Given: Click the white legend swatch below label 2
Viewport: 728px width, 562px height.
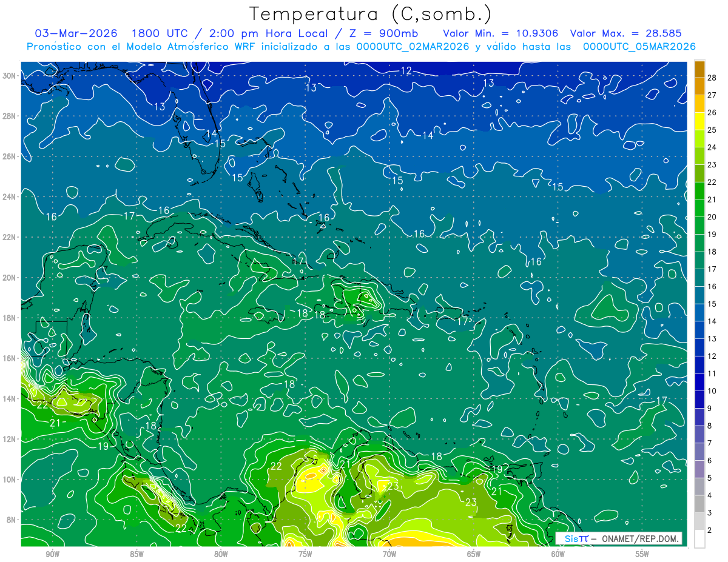Looking at the screenshot, I should [699, 538].
